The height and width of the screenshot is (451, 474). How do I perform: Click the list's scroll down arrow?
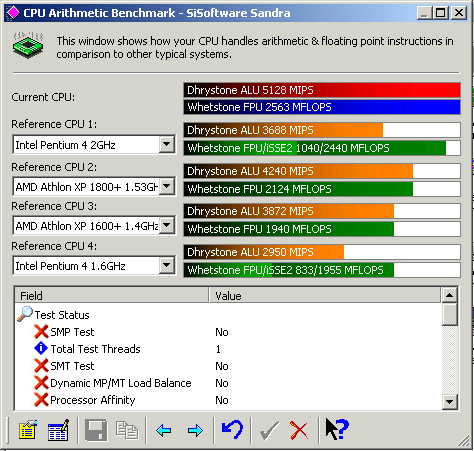click(x=449, y=402)
